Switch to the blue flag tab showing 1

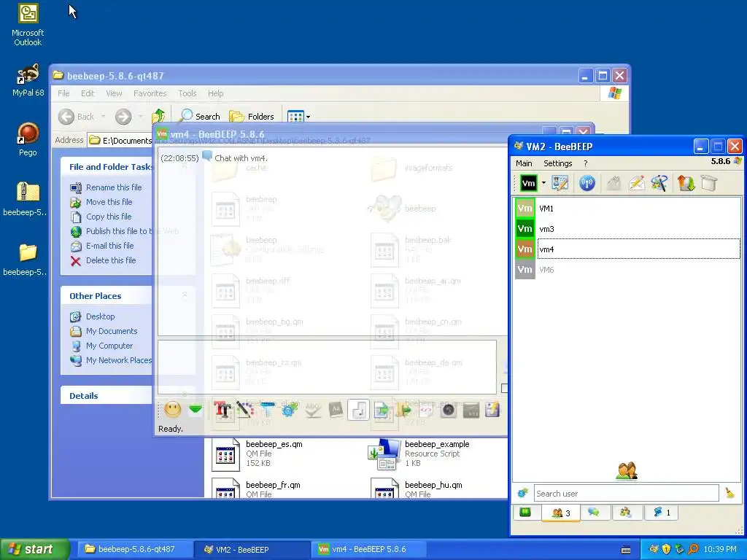[662, 513]
